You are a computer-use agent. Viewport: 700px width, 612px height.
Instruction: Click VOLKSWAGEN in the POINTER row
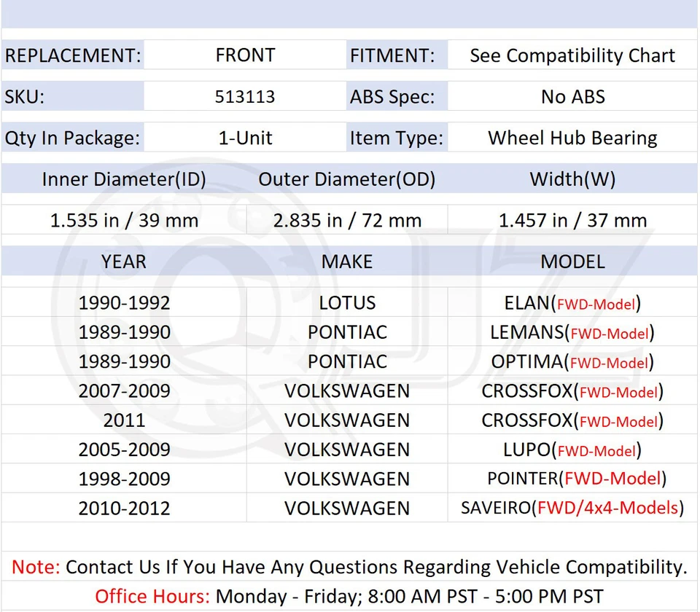347,479
